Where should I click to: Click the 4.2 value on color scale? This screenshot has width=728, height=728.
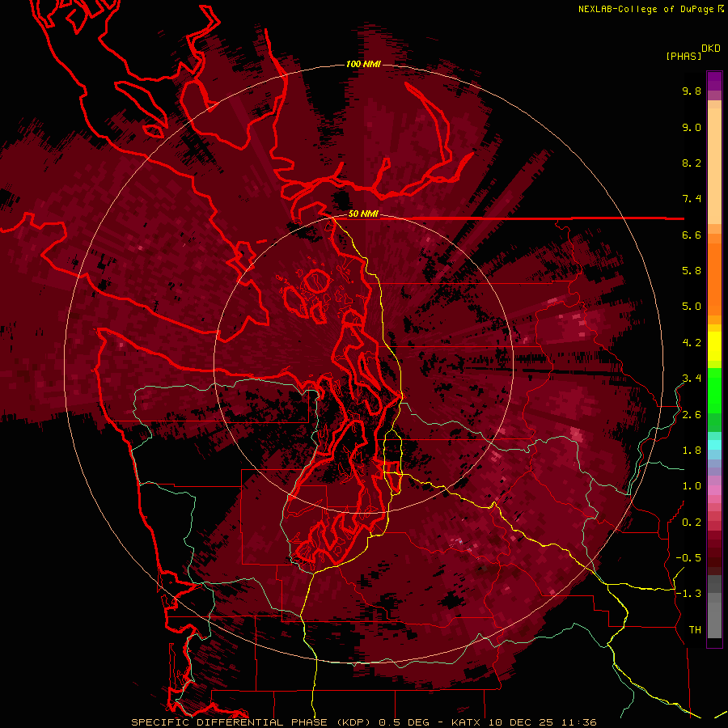coord(692,343)
